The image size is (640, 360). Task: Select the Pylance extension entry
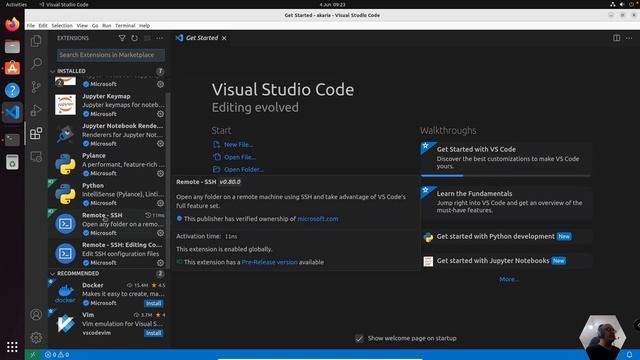107,164
